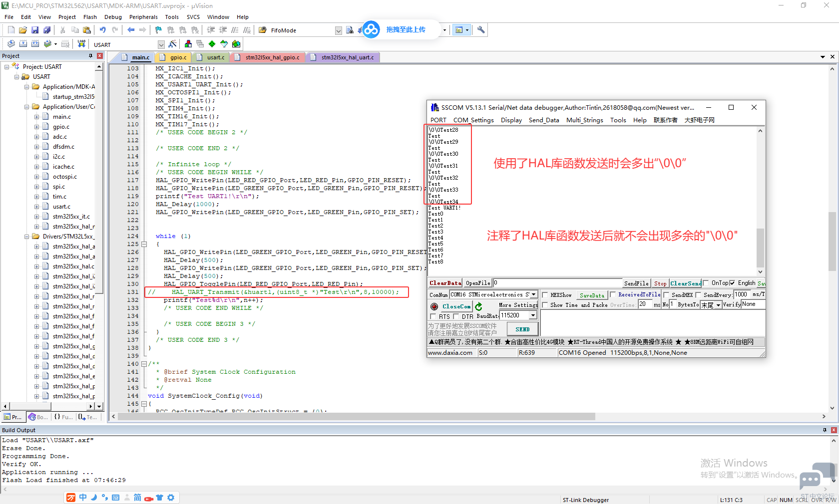Open Manage Project Items colored blocks icon
The width and height of the screenshot is (839, 504).
coord(188,44)
